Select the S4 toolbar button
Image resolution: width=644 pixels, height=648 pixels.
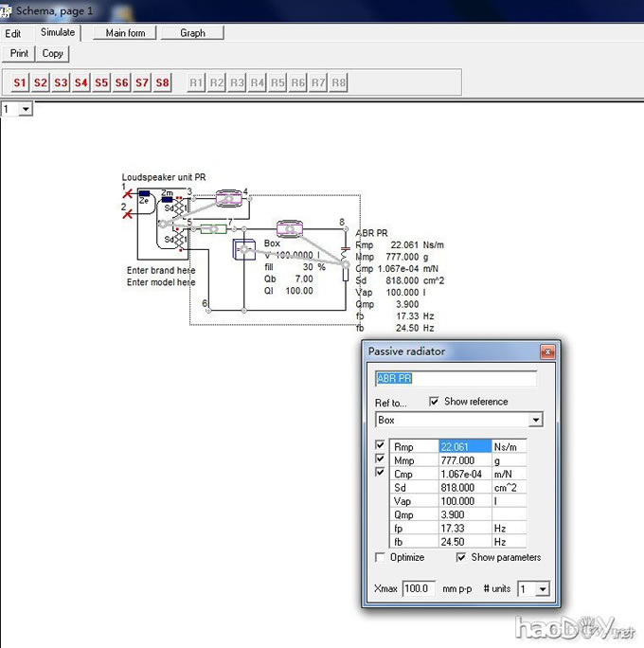click(x=81, y=83)
